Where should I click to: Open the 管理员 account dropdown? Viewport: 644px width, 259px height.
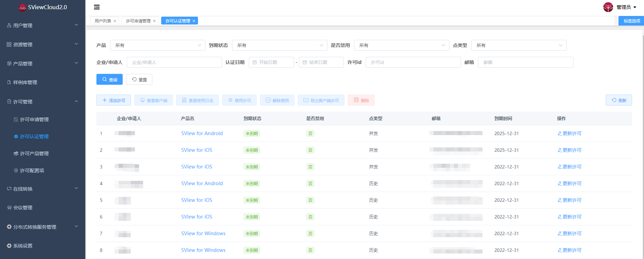coord(626,7)
